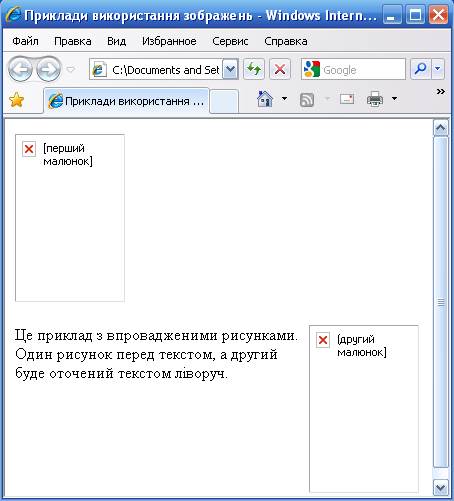Click the Internet Explorer logo in title bar

tap(13, 15)
